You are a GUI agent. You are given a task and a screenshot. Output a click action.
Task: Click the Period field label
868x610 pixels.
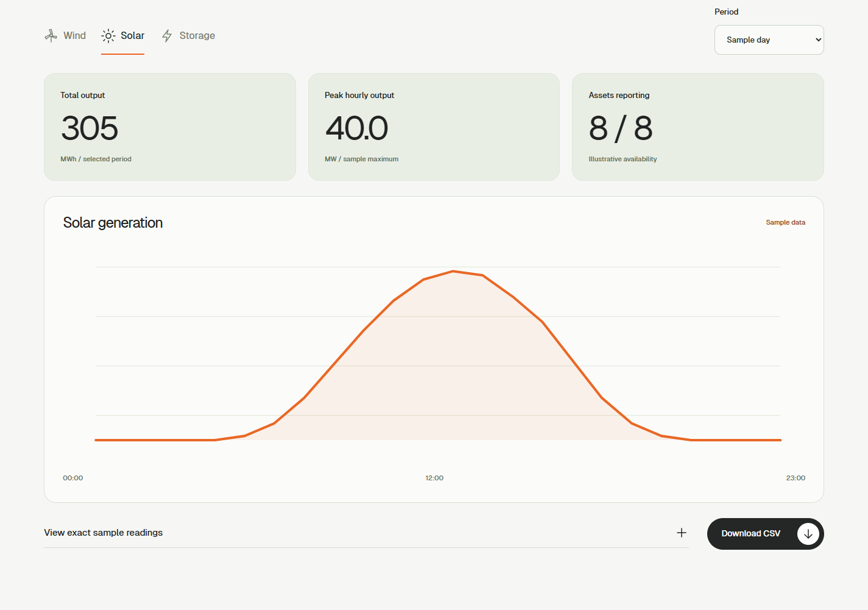[726, 12]
